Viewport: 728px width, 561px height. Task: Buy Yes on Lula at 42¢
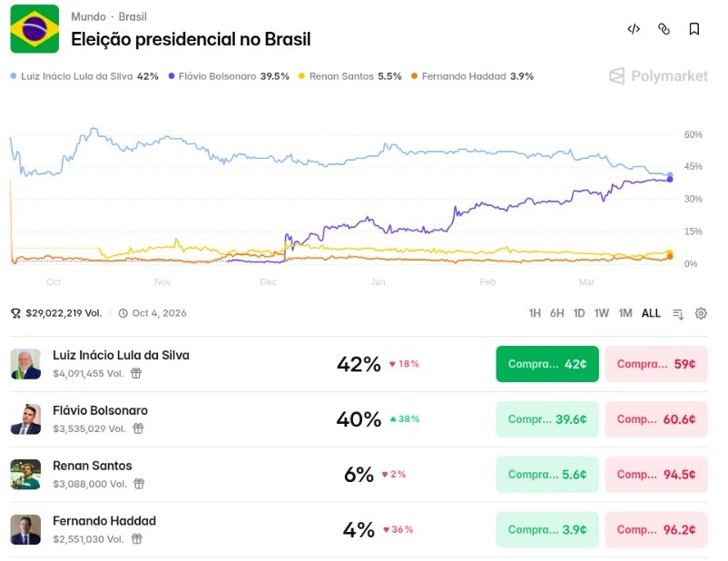(547, 364)
